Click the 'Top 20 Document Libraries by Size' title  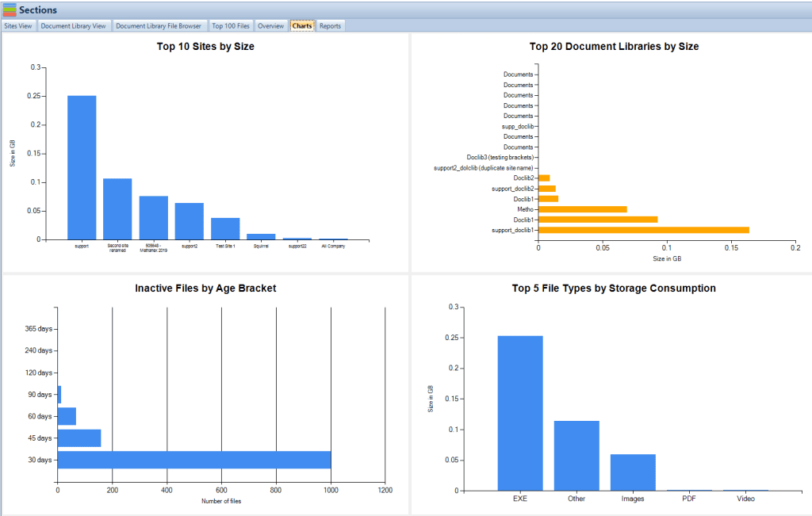[613, 47]
